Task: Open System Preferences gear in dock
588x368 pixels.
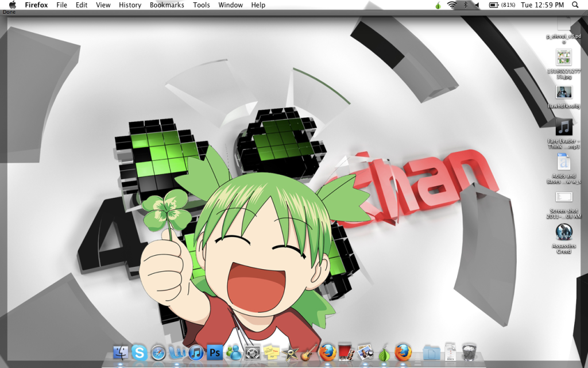Action: click(253, 353)
